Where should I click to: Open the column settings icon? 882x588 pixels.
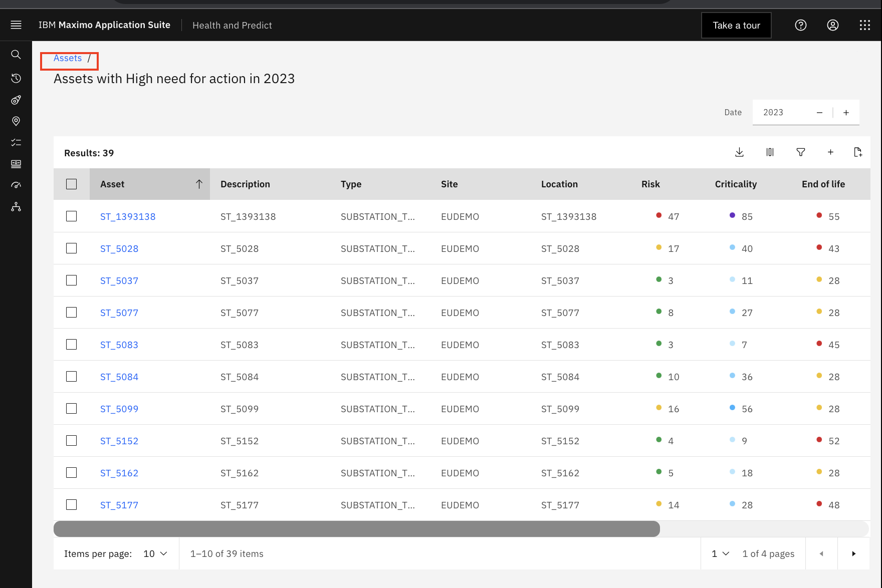click(x=770, y=152)
